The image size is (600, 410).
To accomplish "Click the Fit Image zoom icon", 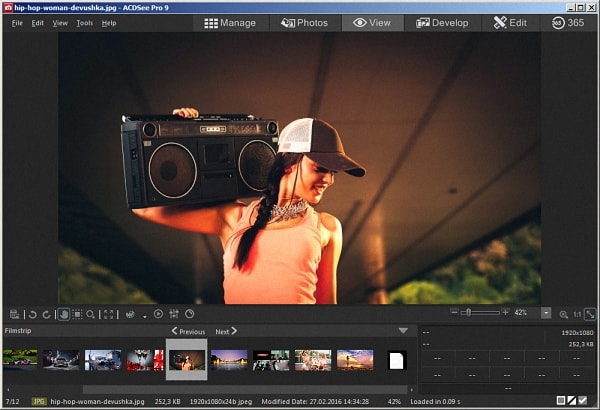I will point(589,314).
